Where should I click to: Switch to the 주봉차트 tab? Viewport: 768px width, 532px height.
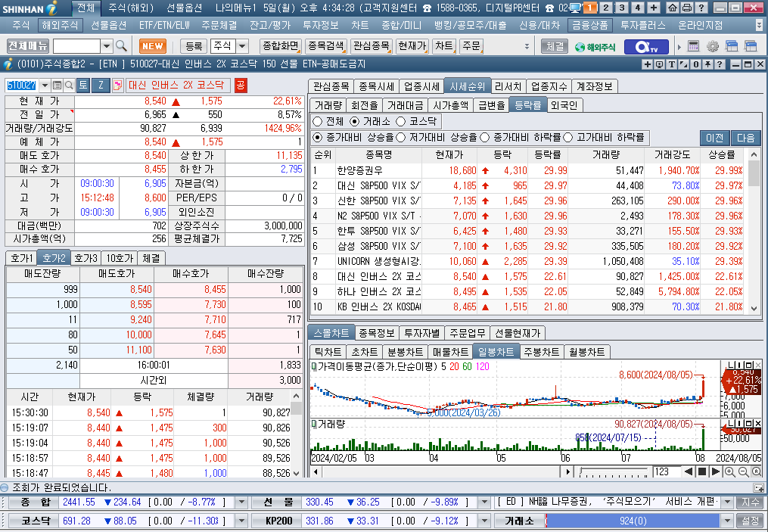click(x=541, y=352)
